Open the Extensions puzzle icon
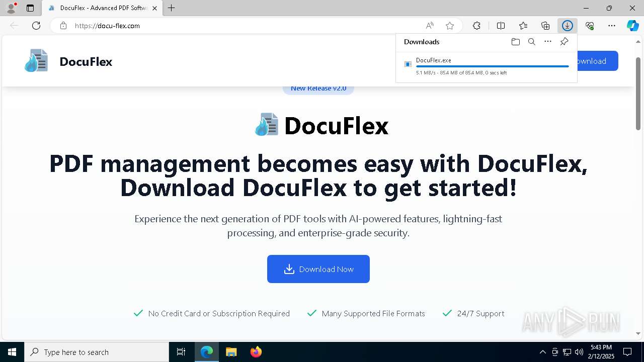 pos(476,26)
